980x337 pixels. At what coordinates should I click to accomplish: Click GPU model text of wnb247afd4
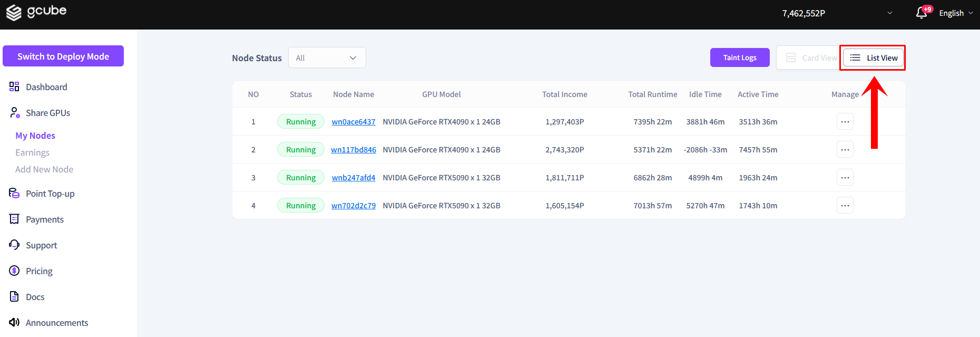(442, 178)
